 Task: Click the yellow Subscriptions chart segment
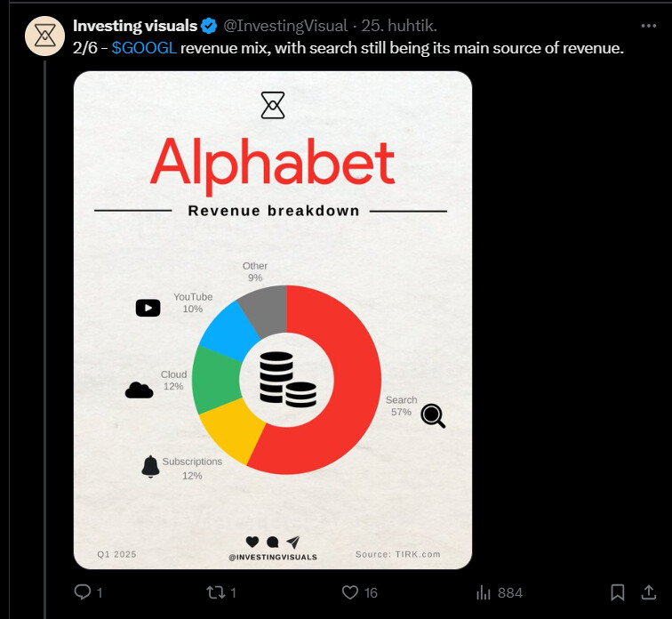(234, 430)
